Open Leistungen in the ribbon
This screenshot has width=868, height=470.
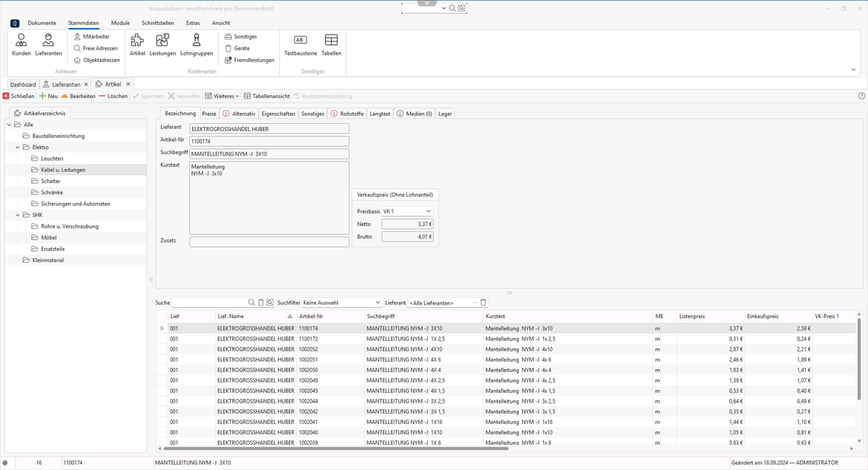(163, 44)
